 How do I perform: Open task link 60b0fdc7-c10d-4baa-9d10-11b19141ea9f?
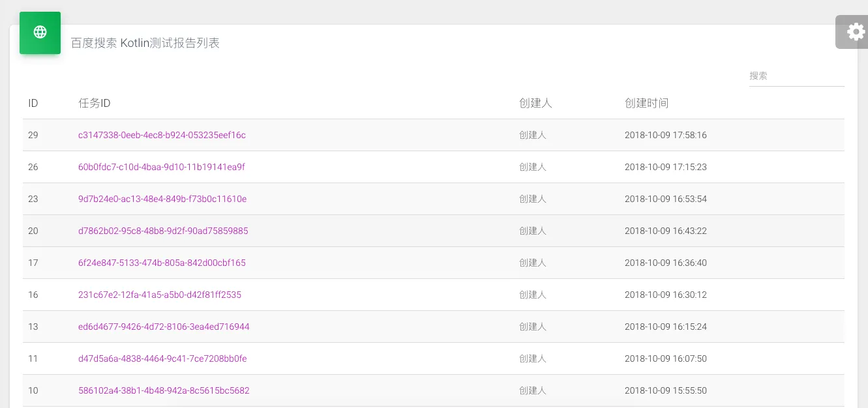[x=161, y=167]
